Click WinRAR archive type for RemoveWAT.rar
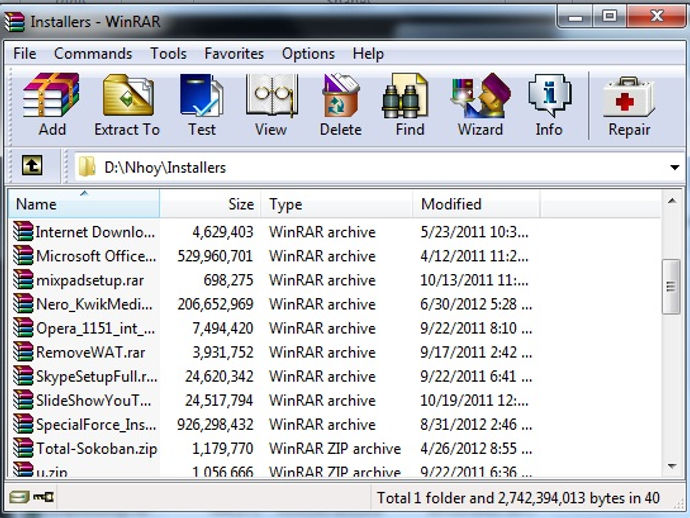 pyautogui.click(x=322, y=353)
